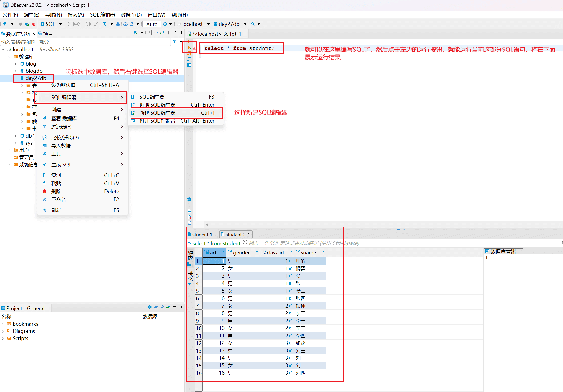Click the lock icon in the main toolbar
Viewport: 563px width, 392px height.
pyautogui.click(x=118, y=24)
